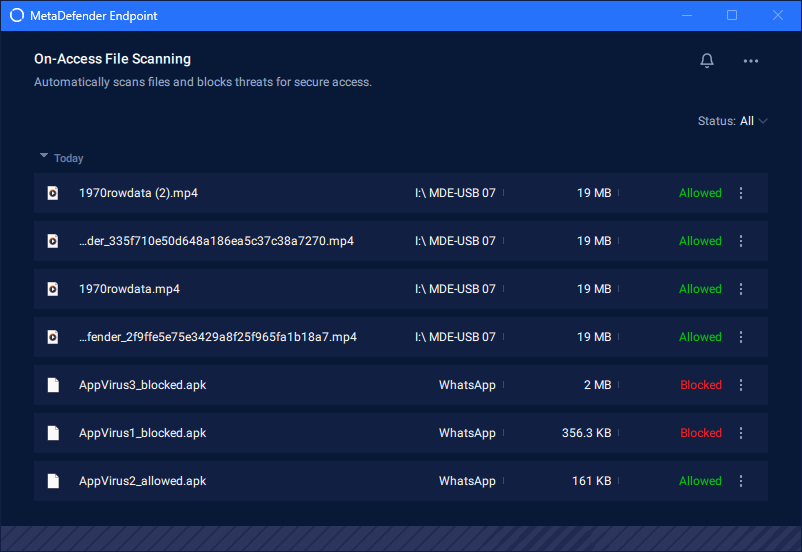Open kebab menu for 1970rowdata.mp4 row
The width and height of the screenshot is (802, 552).
[741, 289]
